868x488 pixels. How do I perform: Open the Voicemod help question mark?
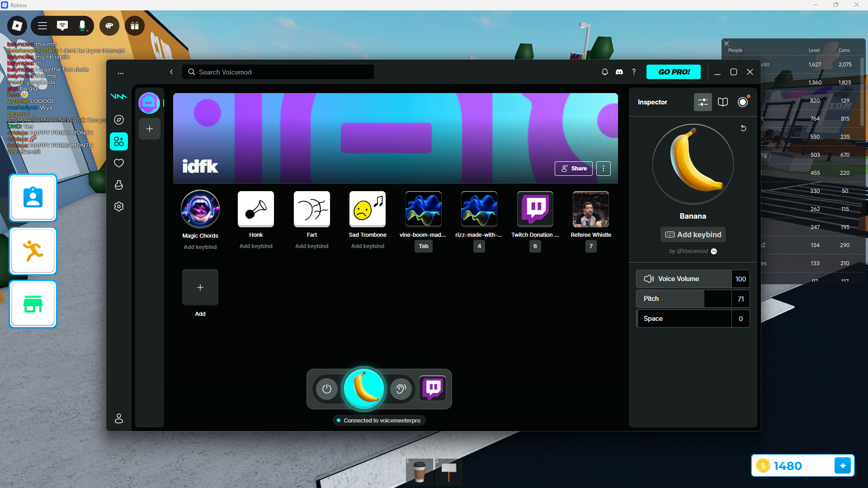[x=634, y=72]
